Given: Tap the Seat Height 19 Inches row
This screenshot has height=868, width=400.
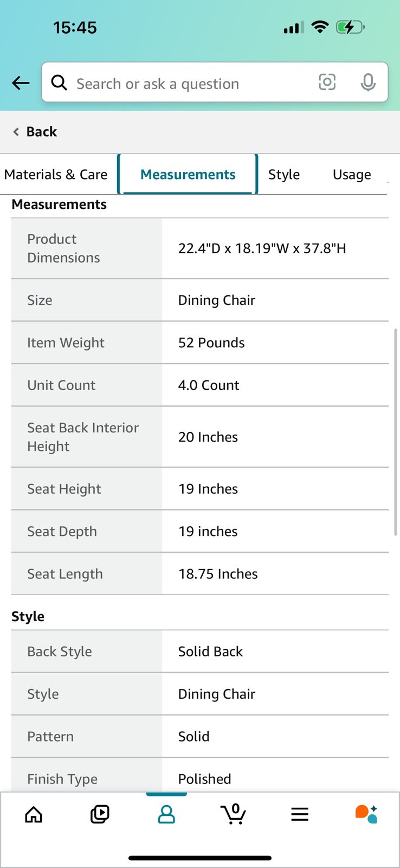Looking at the screenshot, I should tap(200, 489).
